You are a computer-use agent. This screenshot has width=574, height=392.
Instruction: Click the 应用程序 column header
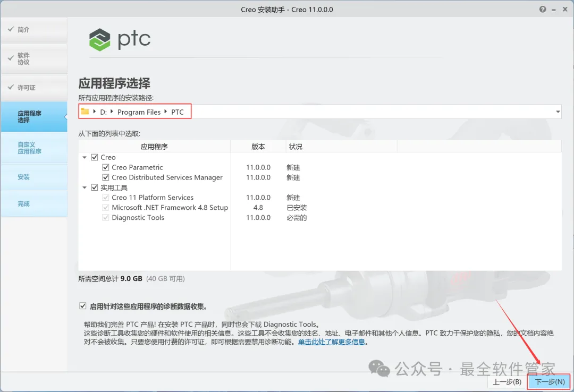(x=154, y=147)
